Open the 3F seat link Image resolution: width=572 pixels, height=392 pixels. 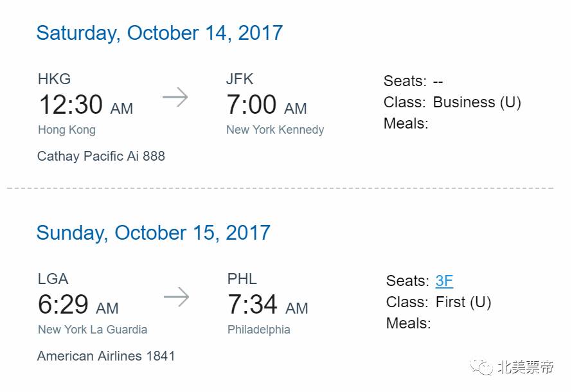click(444, 281)
